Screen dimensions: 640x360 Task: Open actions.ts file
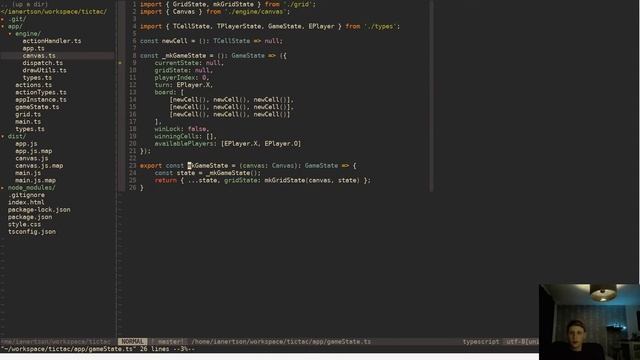33,85
